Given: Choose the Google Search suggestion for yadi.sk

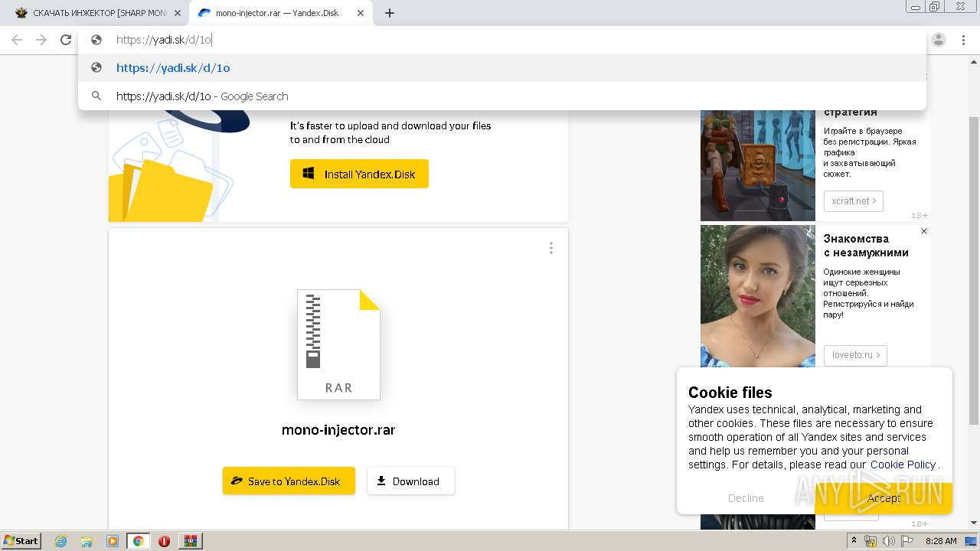Looking at the screenshot, I should [502, 96].
